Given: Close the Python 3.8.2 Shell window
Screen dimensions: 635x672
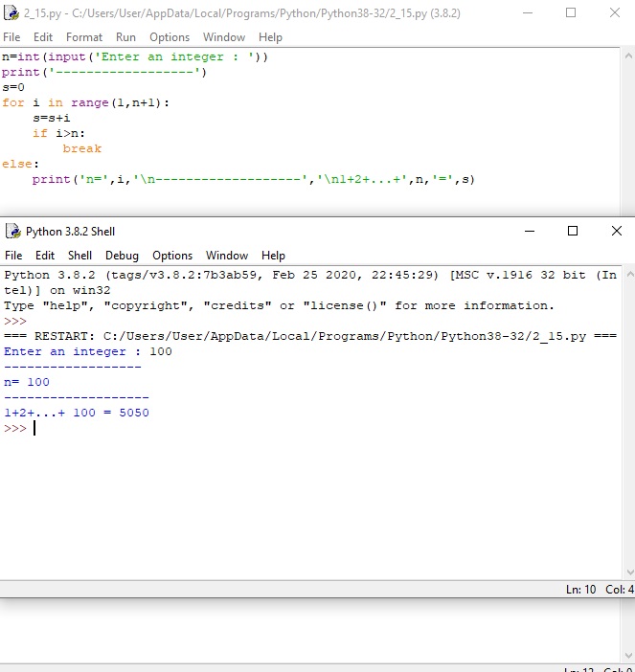Looking at the screenshot, I should 617,231.
